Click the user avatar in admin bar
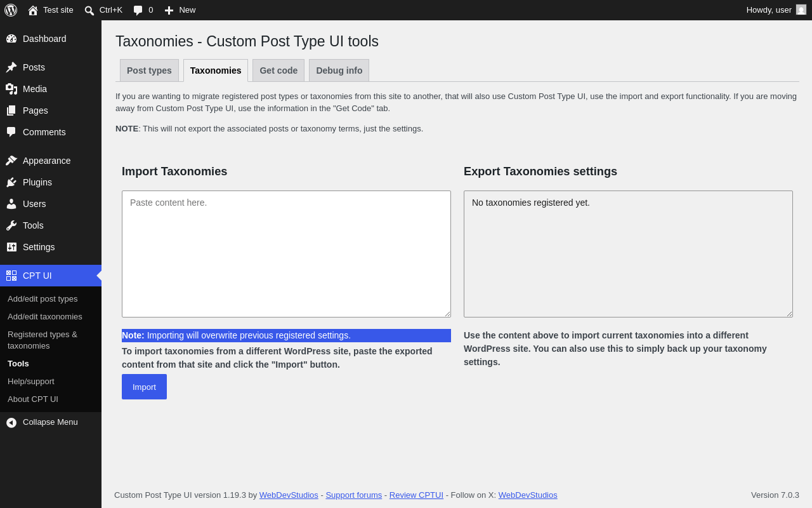This screenshot has height=508, width=812. [801, 10]
